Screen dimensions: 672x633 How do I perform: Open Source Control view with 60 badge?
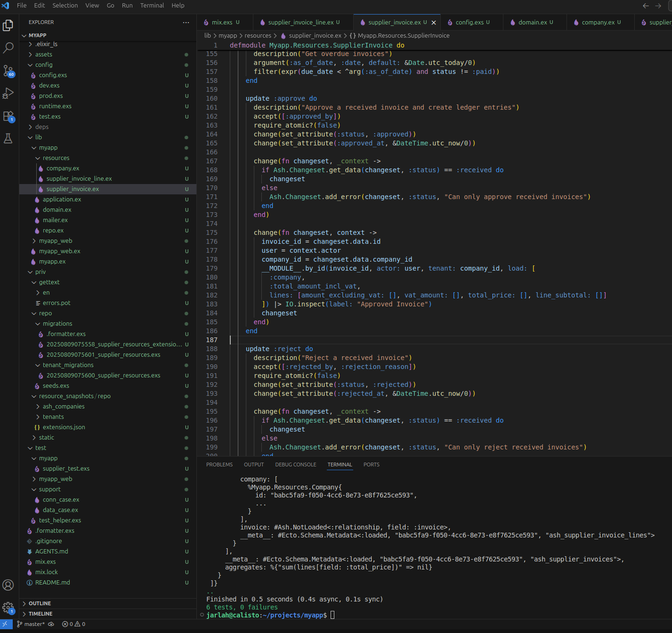[8, 71]
